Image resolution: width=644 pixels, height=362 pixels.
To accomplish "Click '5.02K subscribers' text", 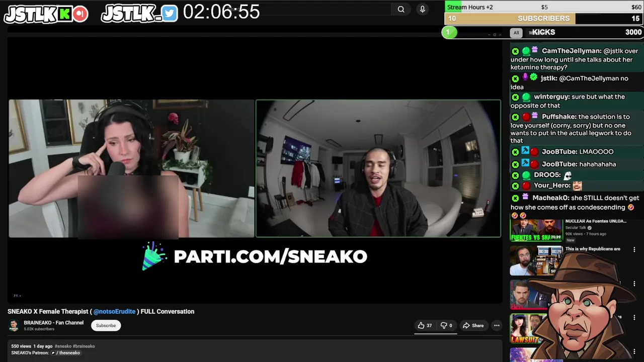I will click(39, 329).
